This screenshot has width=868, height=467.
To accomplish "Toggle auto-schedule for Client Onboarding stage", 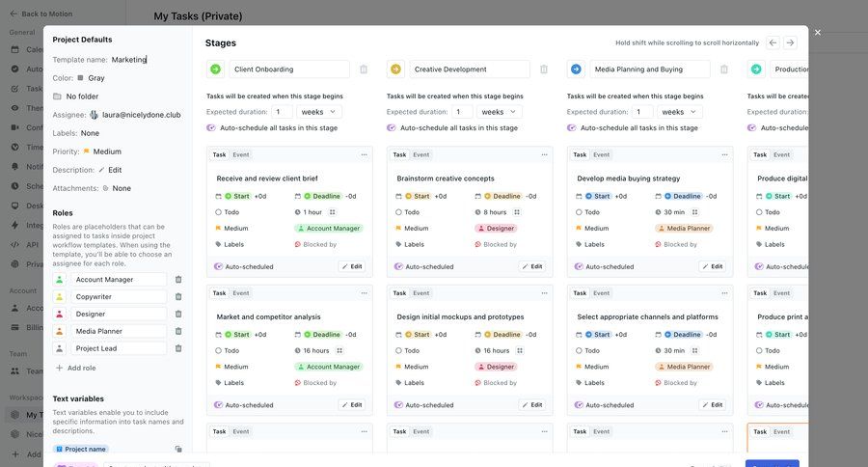I will pos(211,128).
